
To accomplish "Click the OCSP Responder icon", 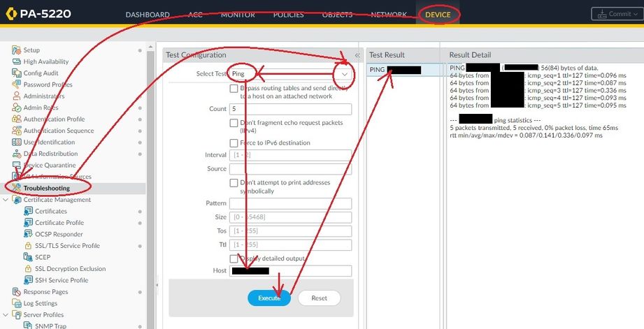I will [x=28, y=234].
